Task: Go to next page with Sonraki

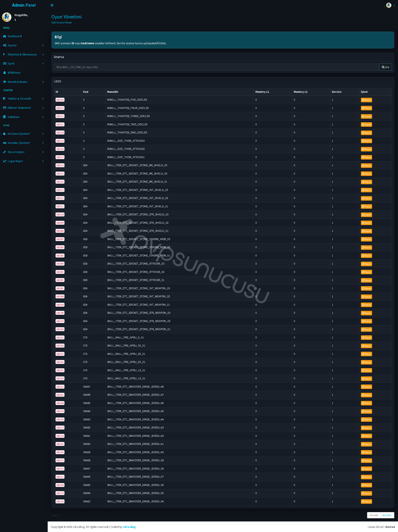Action: click(387, 515)
